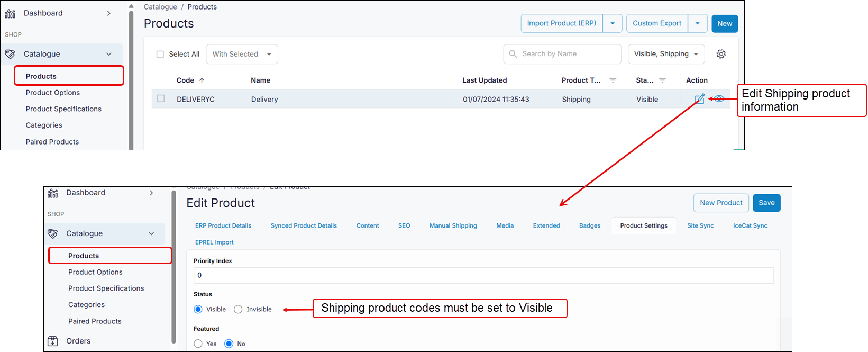The height and width of the screenshot is (352, 868).
Task: Sort by Code using the arrow icon
Action: [x=202, y=80]
